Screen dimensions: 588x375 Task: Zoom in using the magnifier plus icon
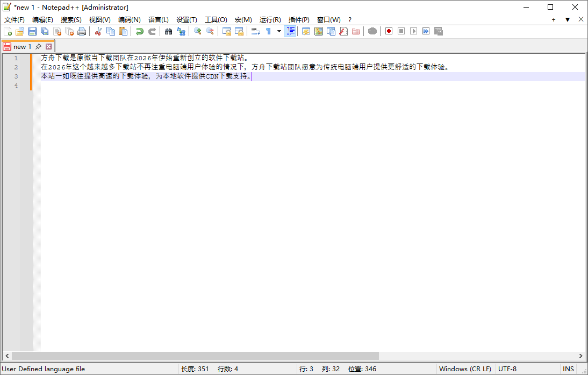[x=197, y=31]
